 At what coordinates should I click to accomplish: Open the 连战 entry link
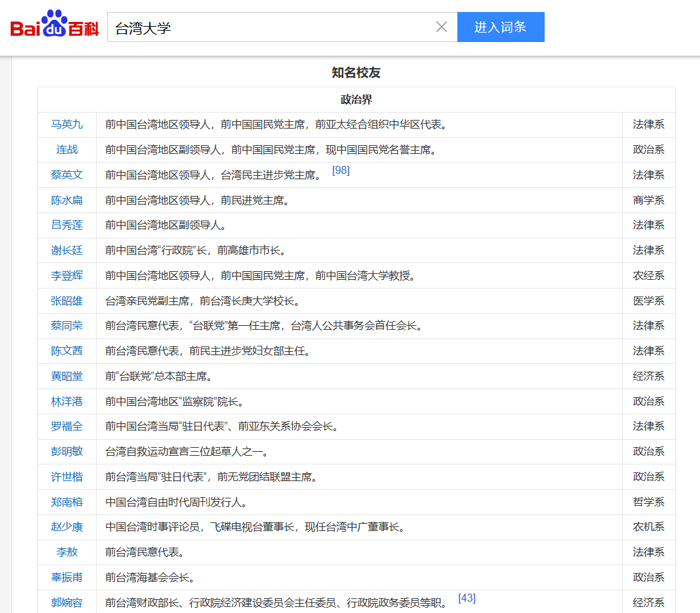pyautogui.click(x=66, y=149)
